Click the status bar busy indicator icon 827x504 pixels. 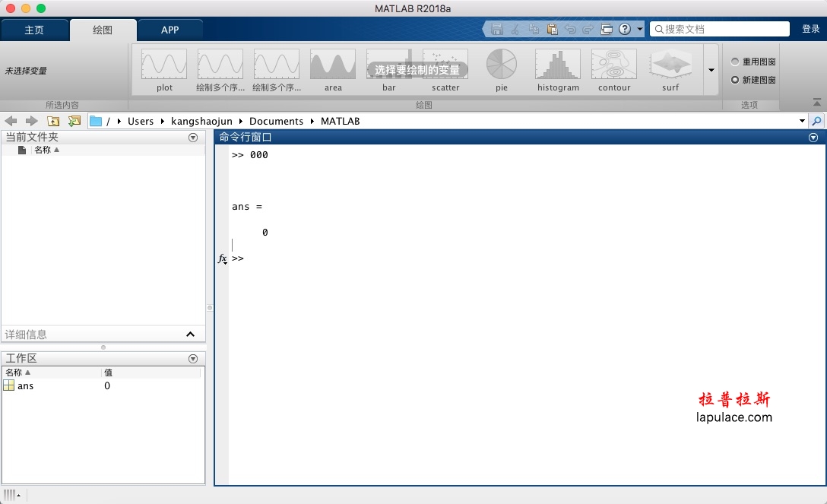pyautogui.click(x=10, y=495)
